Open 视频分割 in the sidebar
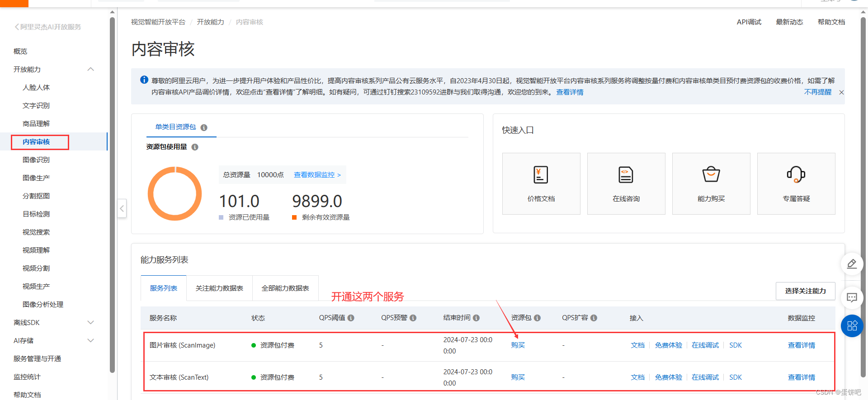Screen dimensions: 868x400 coord(36,268)
